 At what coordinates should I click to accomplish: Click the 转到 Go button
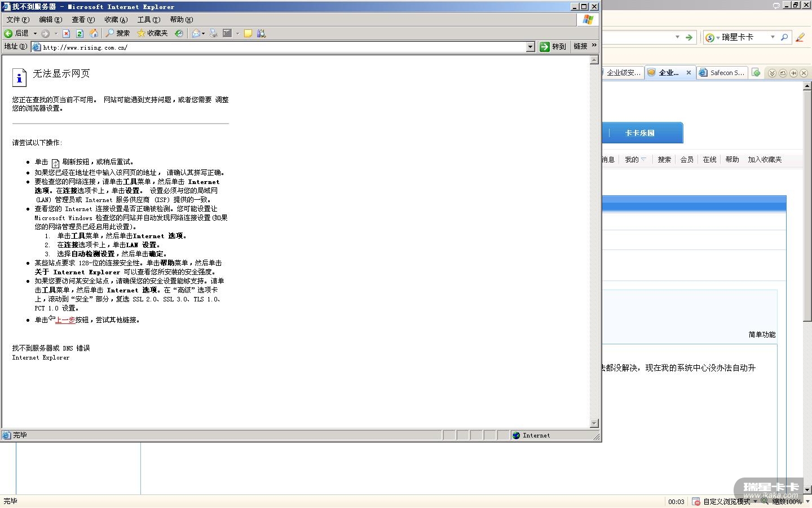pos(553,47)
